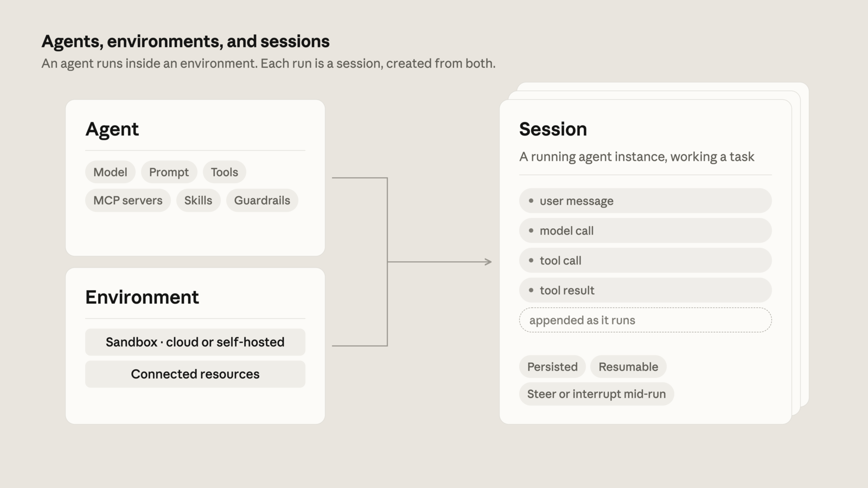
Task: Click the Steer or interrupt mid-run chip
Action: pyautogui.click(x=596, y=394)
